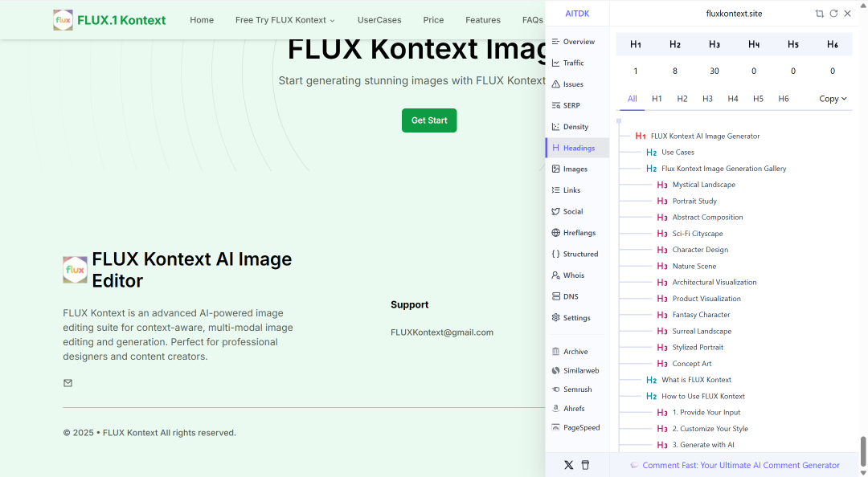Select the 'Mystical Landscape' heading

[703, 185]
